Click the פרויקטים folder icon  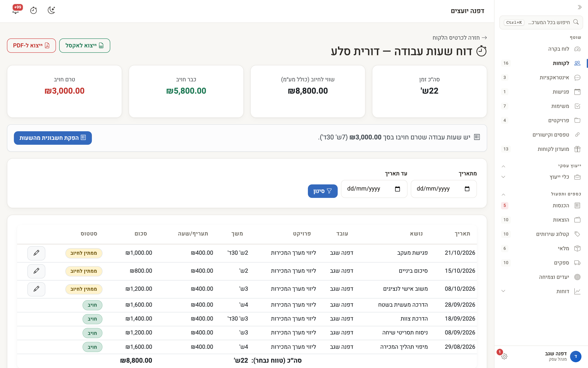[x=577, y=120]
